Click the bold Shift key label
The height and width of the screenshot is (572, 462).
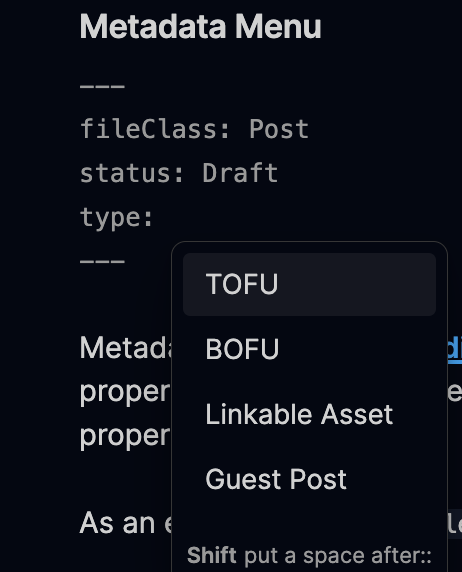(x=212, y=555)
